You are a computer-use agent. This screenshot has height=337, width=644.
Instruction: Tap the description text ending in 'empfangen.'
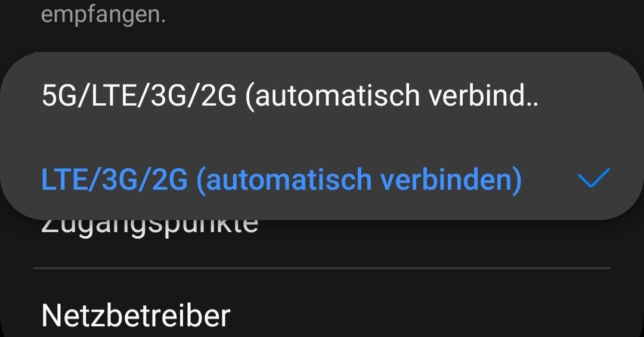point(104,15)
